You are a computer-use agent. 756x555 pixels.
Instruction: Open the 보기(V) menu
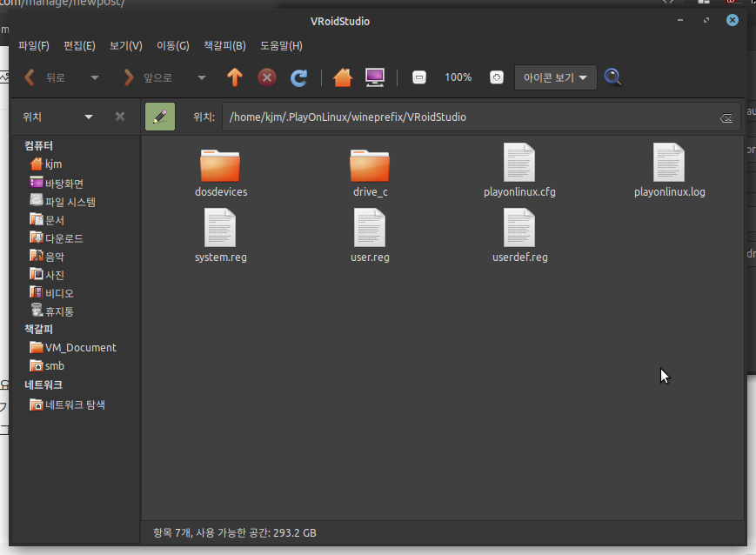pos(126,46)
